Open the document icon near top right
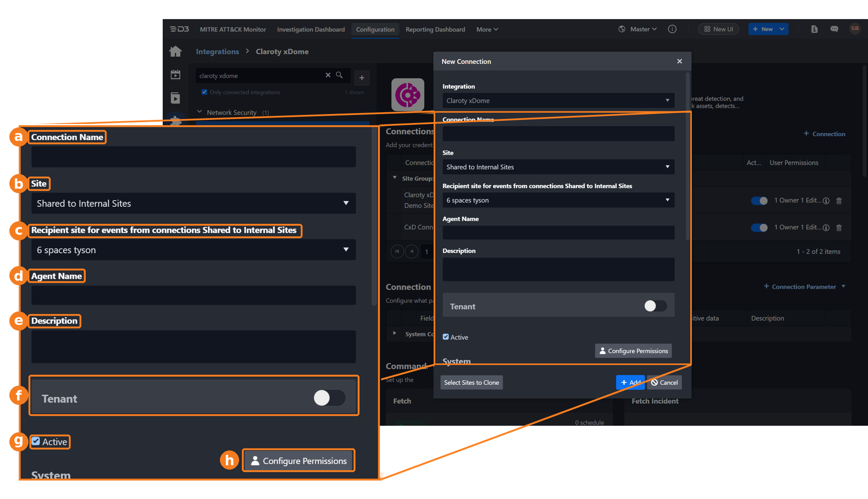868x499 pixels. pyautogui.click(x=814, y=29)
